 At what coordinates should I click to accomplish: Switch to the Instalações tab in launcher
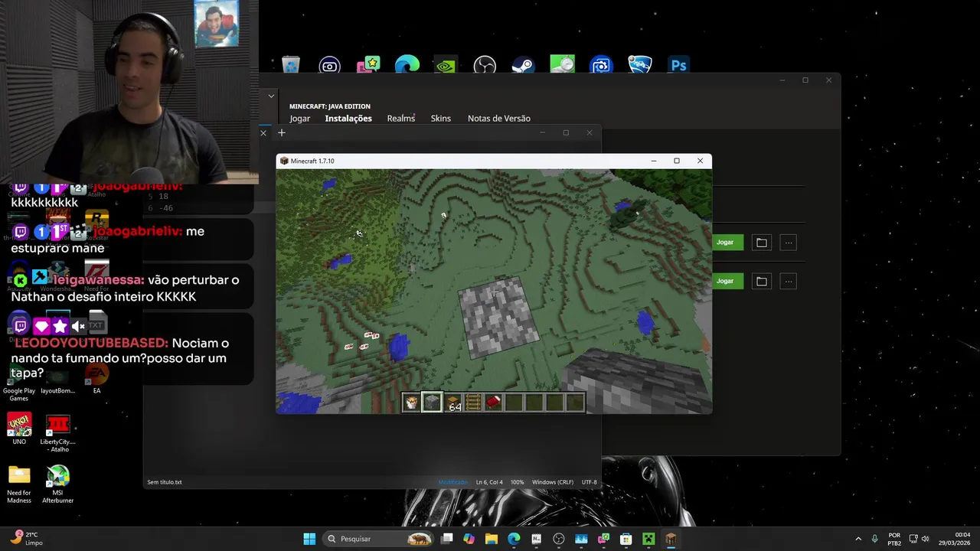point(348,119)
